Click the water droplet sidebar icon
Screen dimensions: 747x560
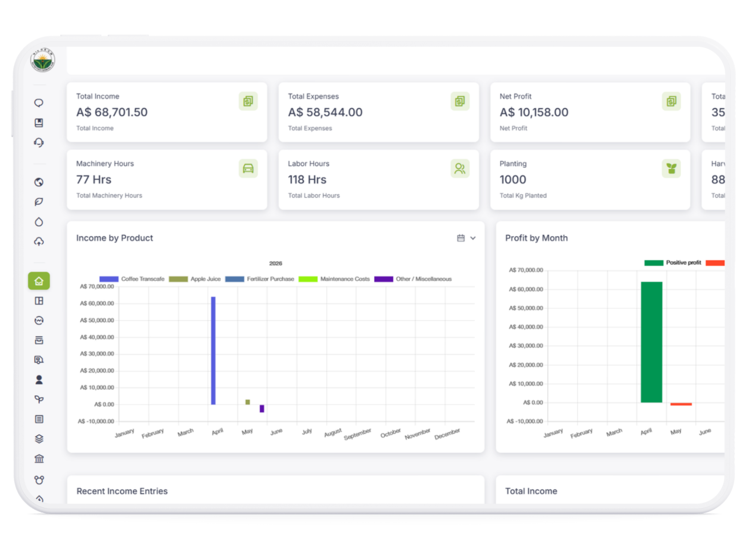(x=39, y=222)
